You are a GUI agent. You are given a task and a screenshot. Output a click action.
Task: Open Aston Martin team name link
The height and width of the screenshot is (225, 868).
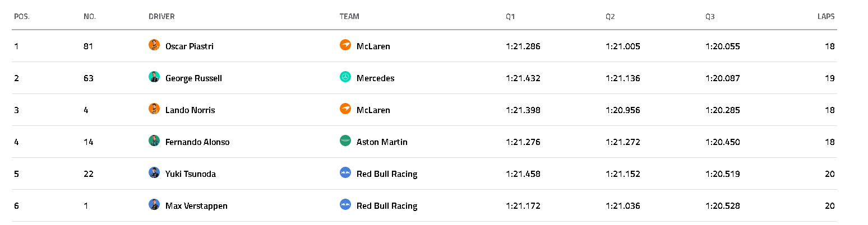click(382, 142)
